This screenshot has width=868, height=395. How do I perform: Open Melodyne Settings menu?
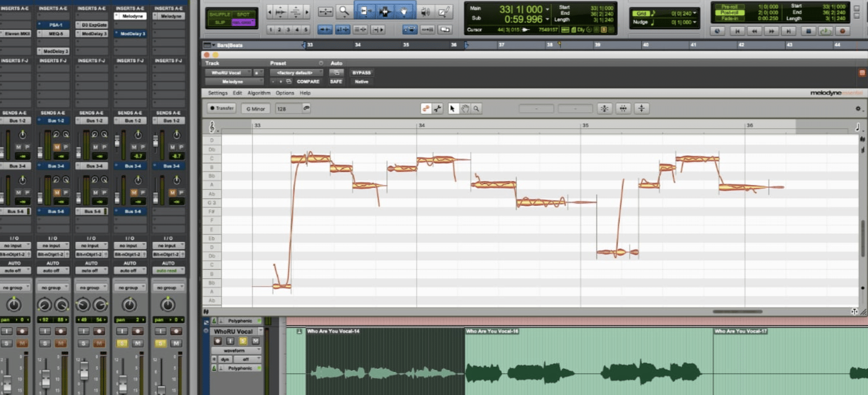(218, 93)
